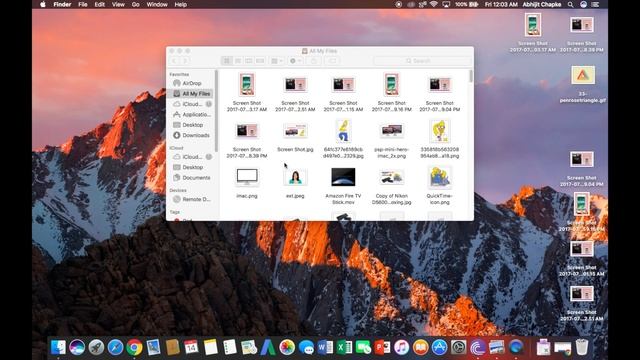Open App Store from the Dock
The image size is (640, 360).
click(x=440, y=347)
